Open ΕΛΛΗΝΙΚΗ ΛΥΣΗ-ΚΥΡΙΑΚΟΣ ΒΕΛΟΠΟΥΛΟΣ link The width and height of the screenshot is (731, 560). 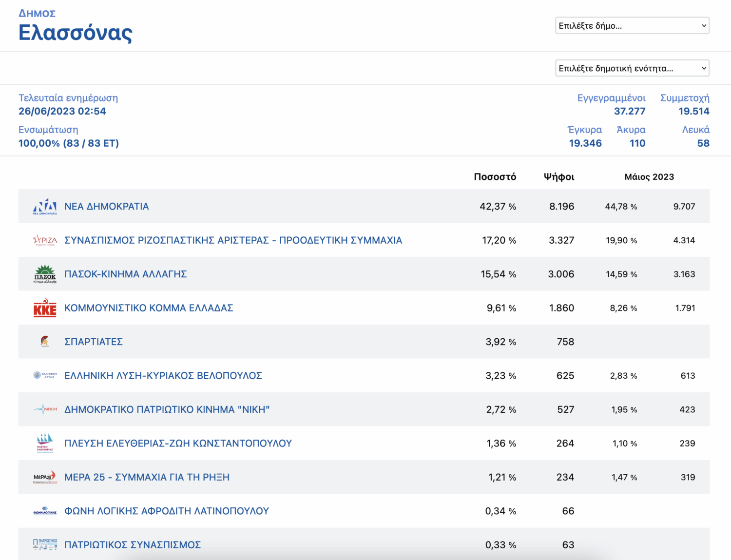[x=163, y=376]
